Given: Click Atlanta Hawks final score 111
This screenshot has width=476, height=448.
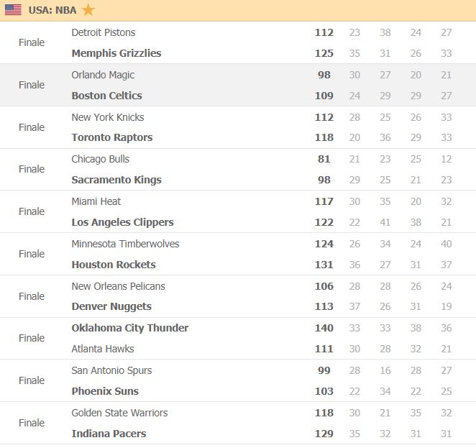Looking at the screenshot, I should click(324, 349).
